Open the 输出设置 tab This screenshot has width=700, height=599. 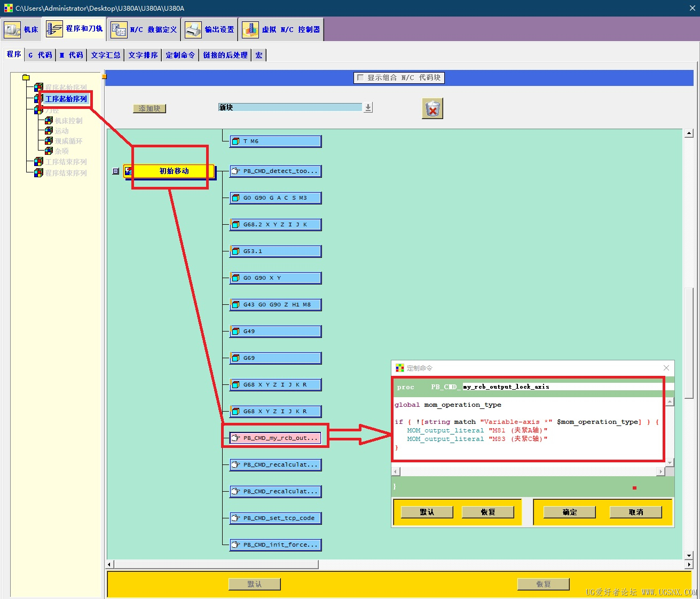coord(210,29)
